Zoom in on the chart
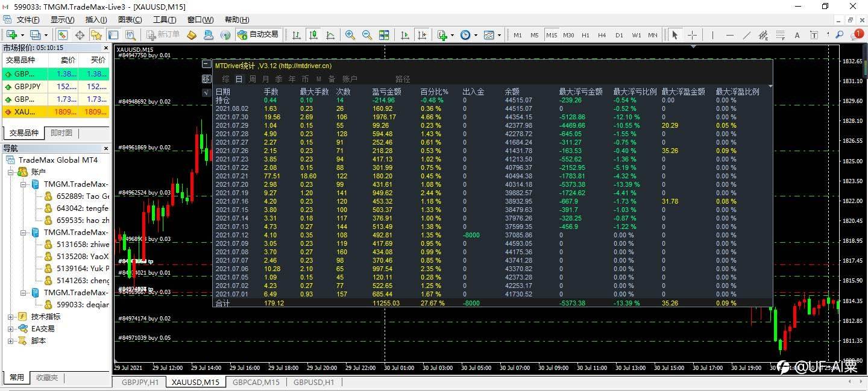The image size is (868, 391). coord(350,35)
